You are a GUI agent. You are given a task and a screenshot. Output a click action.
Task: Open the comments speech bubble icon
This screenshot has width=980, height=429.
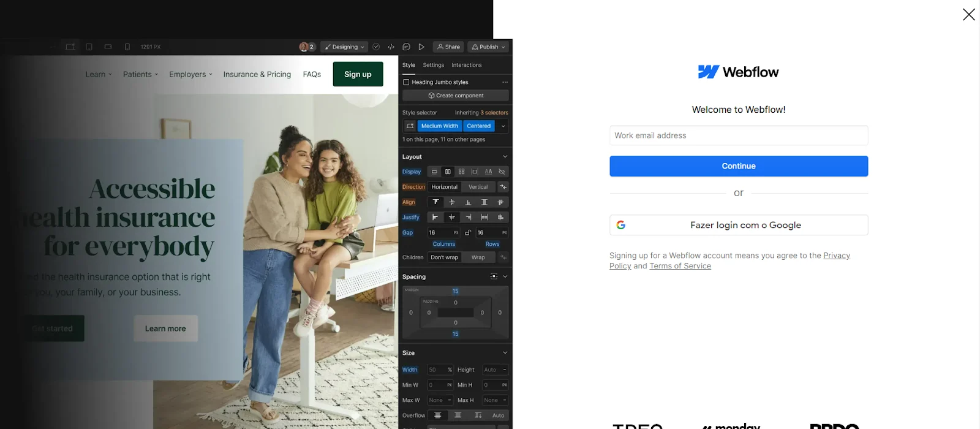[406, 47]
